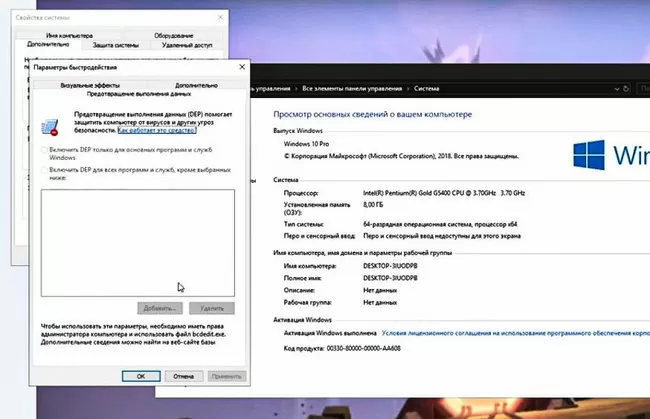The width and height of the screenshot is (650, 419).
Task: Click the Система breadcrumb item
Action: click(426, 88)
